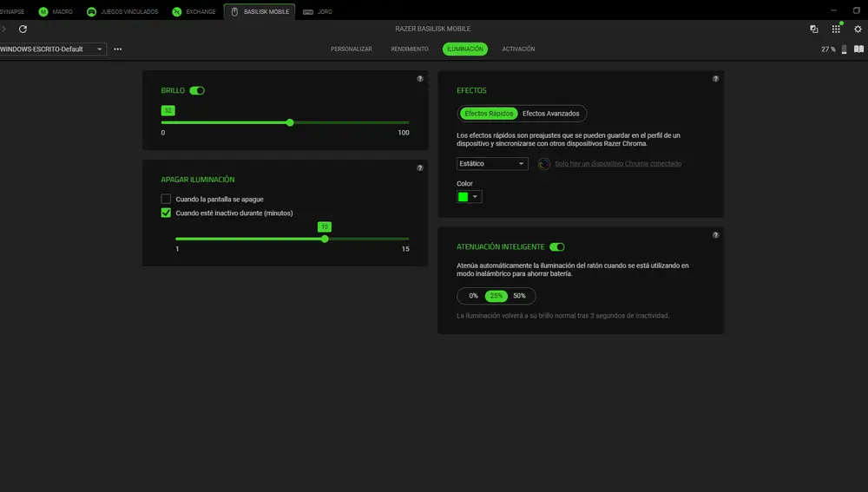This screenshot has height=492, width=868.
Task: Click the forward navigation arrow
Action: coord(3,29)
